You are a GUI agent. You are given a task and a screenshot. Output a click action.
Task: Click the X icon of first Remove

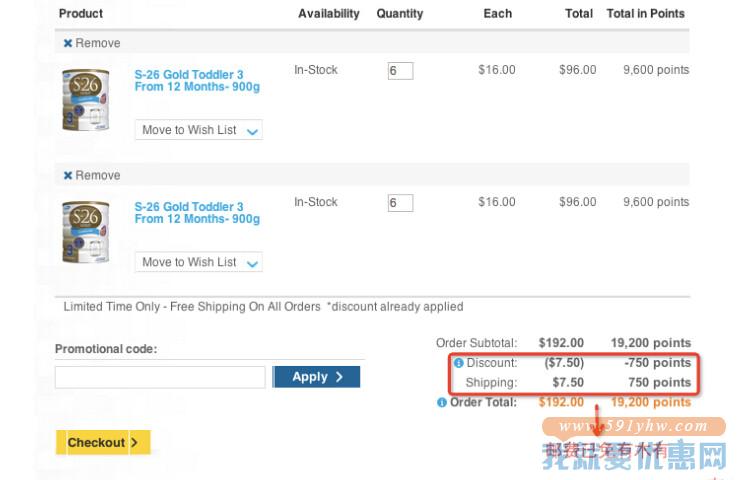tap(68, 43)
